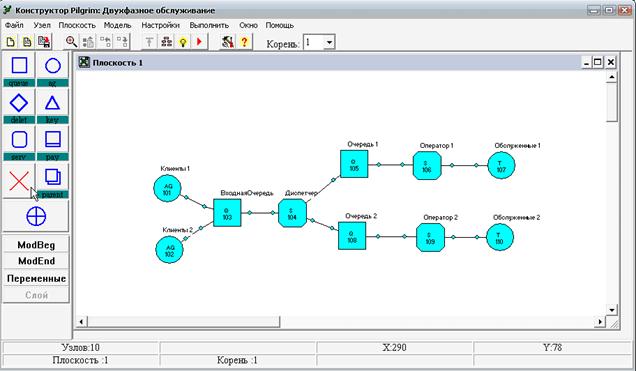
Task: Click the Переменные button
Action: point(36,279)
